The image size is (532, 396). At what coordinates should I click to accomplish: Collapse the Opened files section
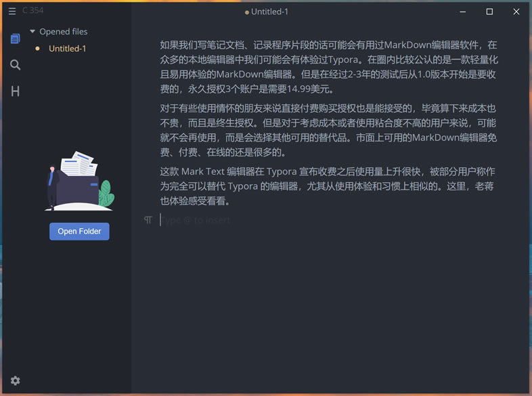(x=32, y=31)
